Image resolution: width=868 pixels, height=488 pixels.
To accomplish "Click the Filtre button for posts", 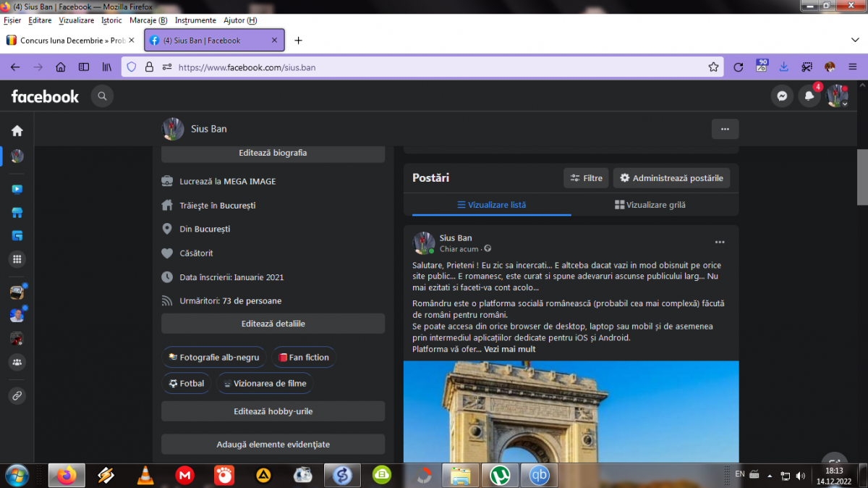I will click(586, 178).
